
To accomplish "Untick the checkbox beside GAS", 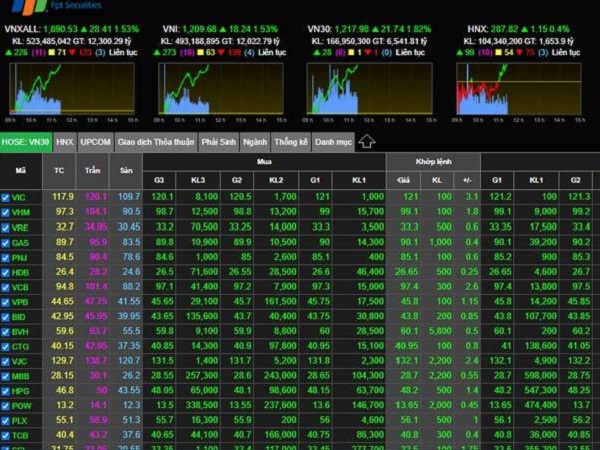I will pyautogui.click(x=5, y=242).
